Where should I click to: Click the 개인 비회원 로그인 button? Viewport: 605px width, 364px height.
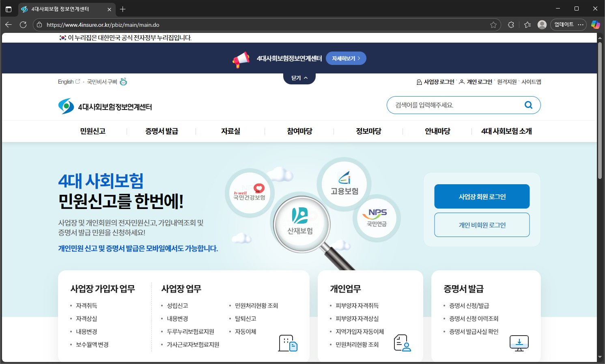click(x=482, y=225)
